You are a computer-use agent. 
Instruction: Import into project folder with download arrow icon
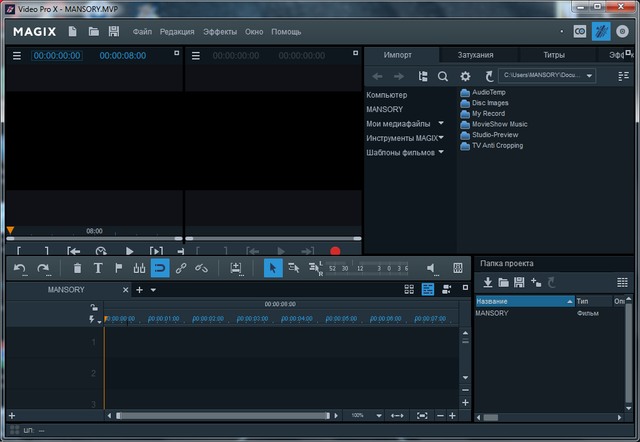click(x=487, y=282)
